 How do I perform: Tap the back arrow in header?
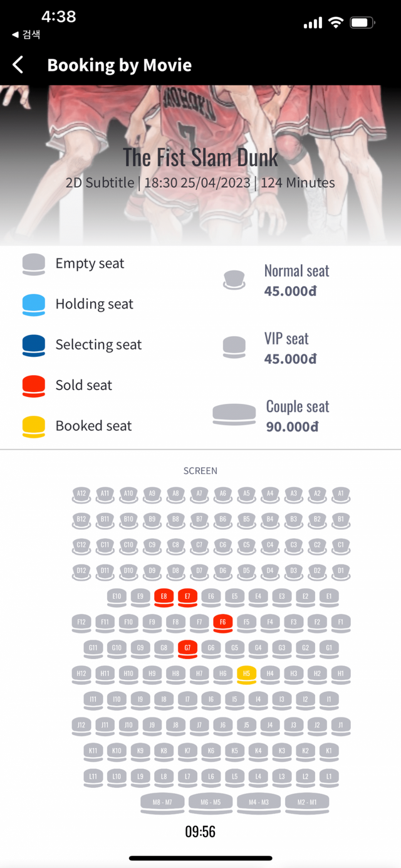[18, 65]
